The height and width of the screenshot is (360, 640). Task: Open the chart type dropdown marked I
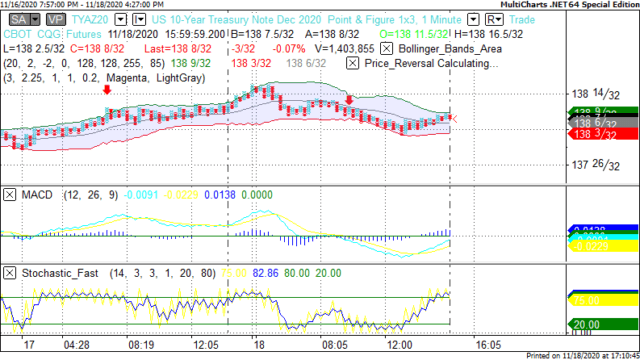tap(139, 20)
